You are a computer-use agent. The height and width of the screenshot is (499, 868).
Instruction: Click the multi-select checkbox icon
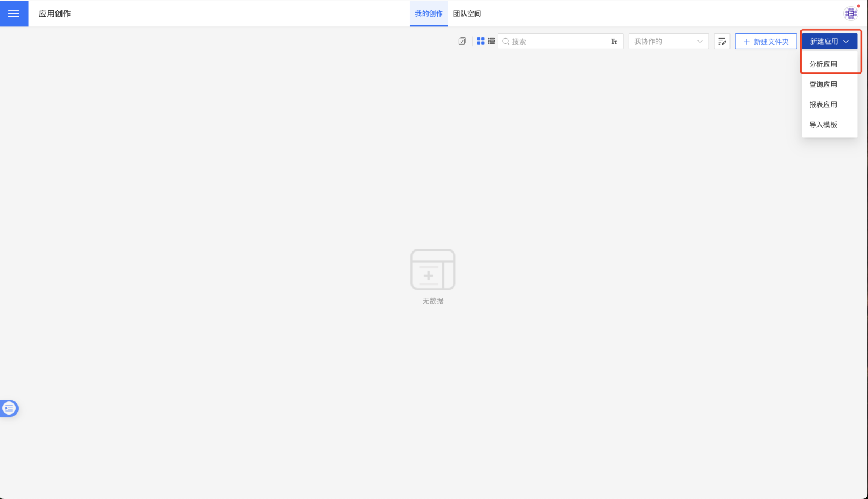click(x=462, y=41)
